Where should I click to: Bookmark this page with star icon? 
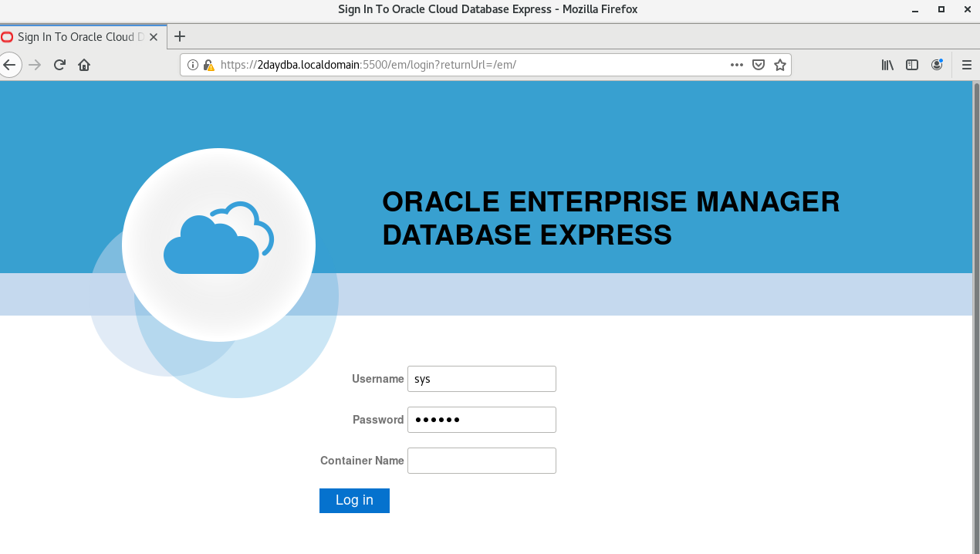(x=780, y=65)
